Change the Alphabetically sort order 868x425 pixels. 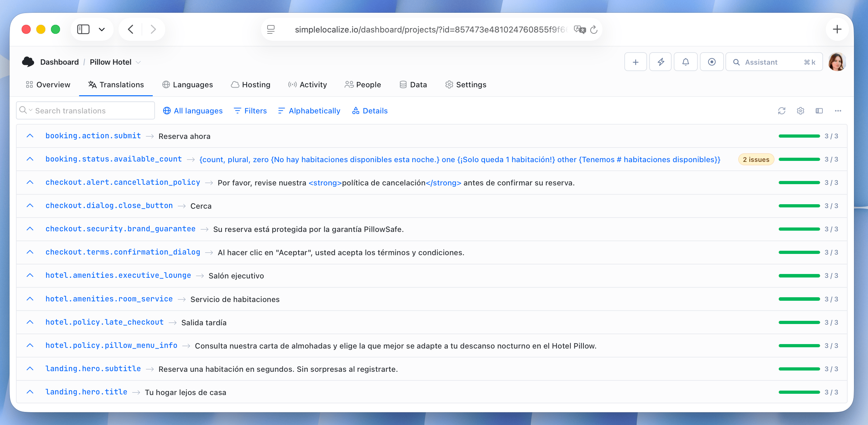coord(309,111)
